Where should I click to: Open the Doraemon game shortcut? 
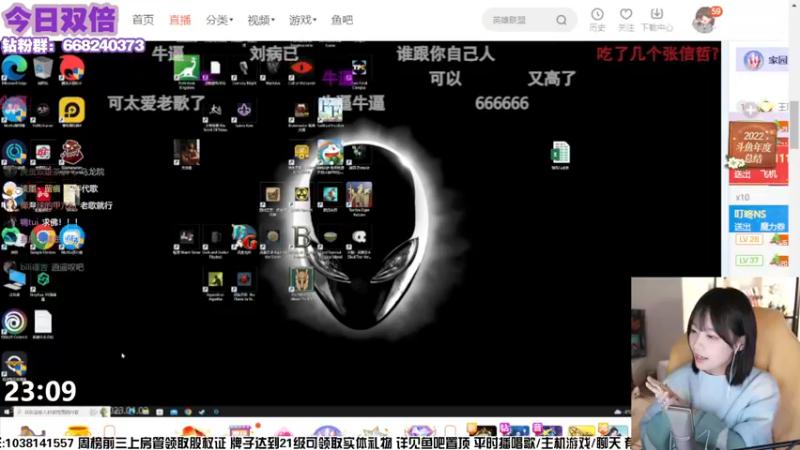[330, 155]
